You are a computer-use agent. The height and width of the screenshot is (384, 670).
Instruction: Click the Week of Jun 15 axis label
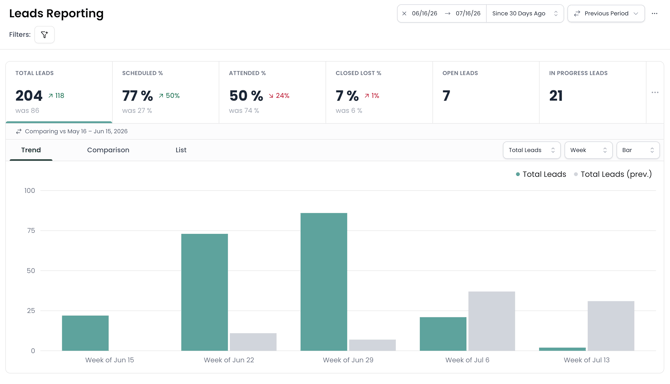coord(109,360)
